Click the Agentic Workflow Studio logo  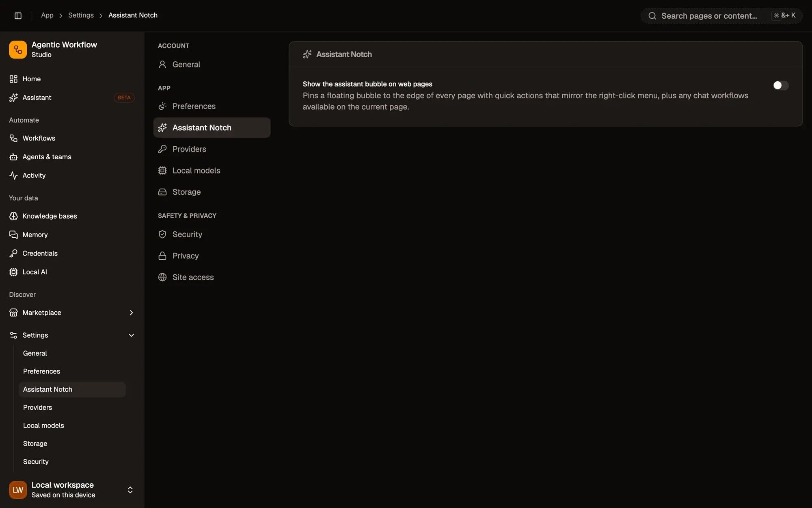click(18, 50)
